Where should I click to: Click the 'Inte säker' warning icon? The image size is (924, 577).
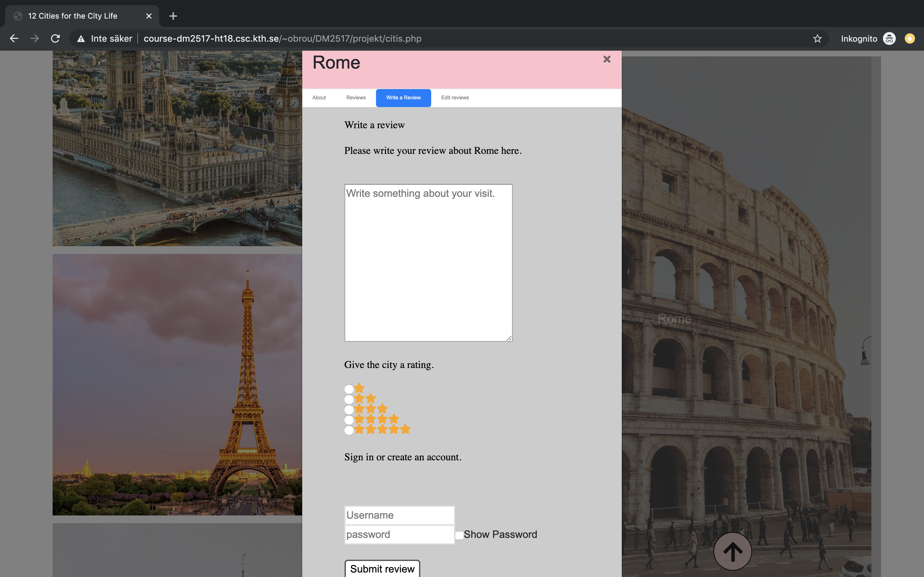coord(81,38)
